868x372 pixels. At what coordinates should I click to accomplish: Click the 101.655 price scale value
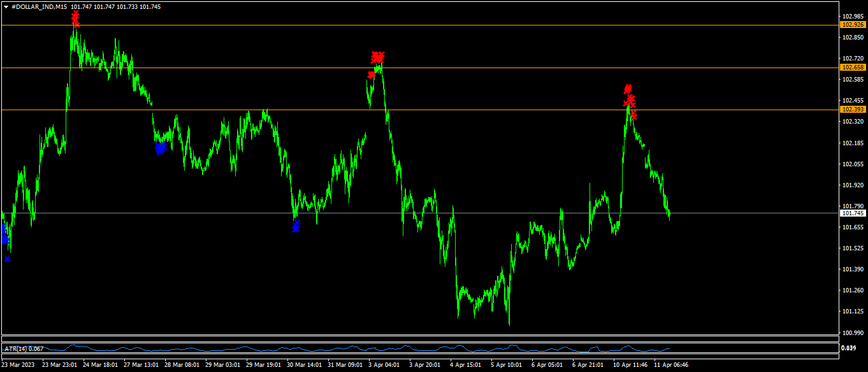pos(853,227)
